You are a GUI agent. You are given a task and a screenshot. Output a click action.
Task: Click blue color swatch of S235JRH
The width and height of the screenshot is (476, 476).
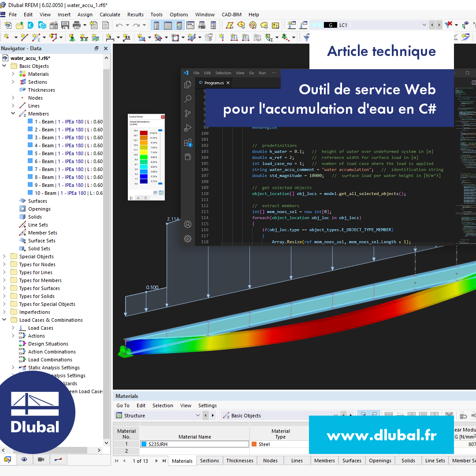(x=144, y=444)
